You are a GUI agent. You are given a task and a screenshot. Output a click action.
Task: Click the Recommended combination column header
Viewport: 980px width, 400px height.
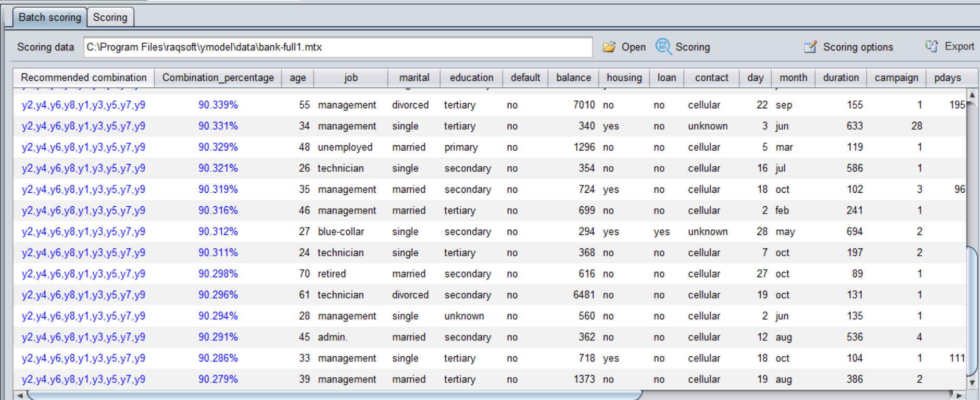[83, 78]
